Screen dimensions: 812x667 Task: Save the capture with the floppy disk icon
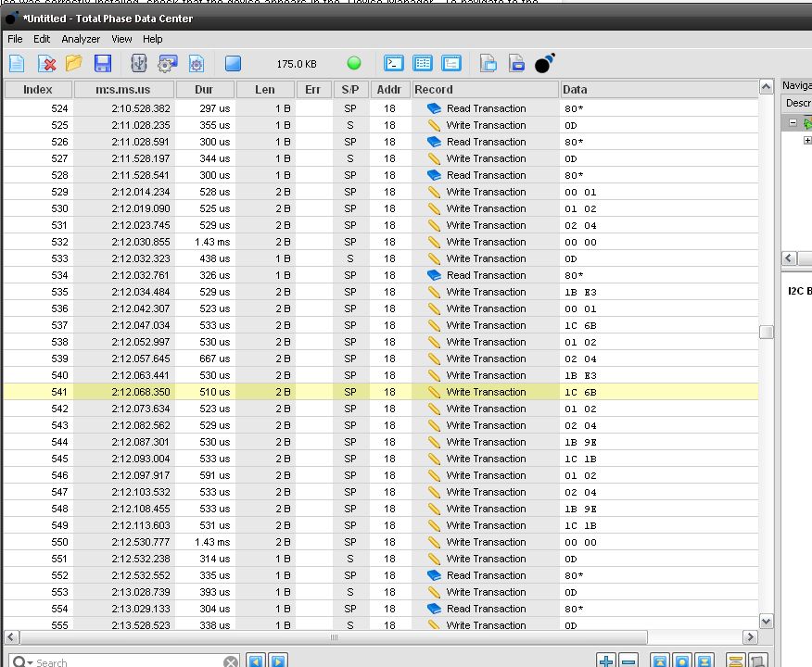[102, 63]
